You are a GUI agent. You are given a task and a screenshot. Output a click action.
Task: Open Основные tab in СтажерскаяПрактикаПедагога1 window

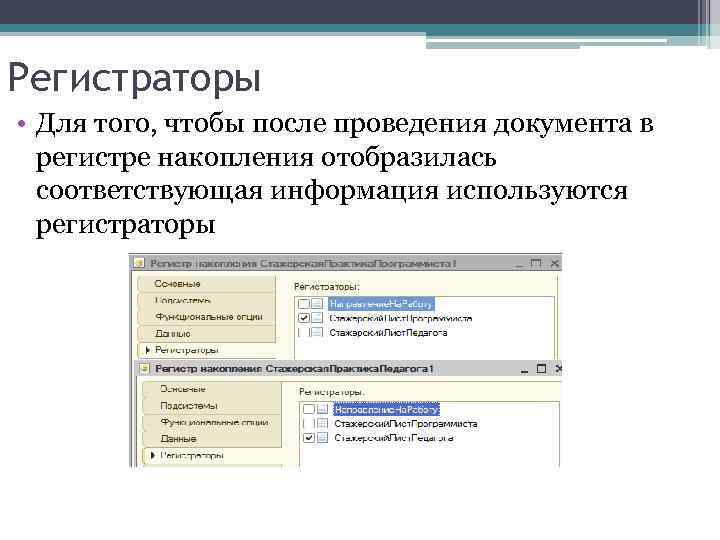(212, 389)
